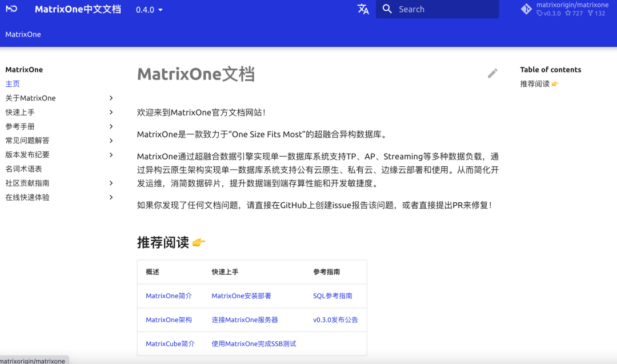This screenshot has width=617, height=364.
Task: Click the MatrixOne sidebar navigation title
Action: pos(24,70)
